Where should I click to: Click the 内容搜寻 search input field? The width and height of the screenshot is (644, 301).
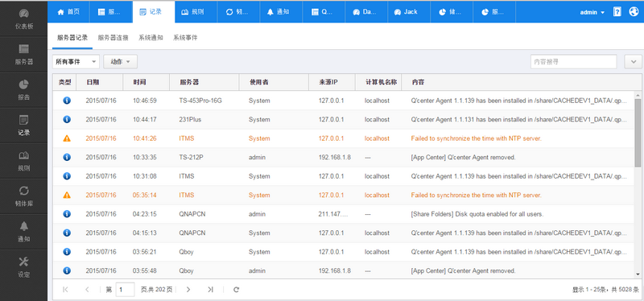coord(573,62)
